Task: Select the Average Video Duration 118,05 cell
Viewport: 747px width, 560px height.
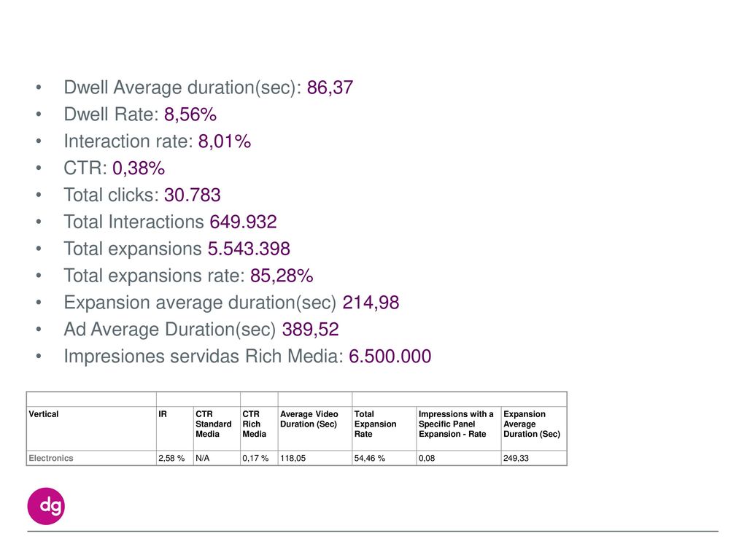Action: [x=315, y=458]
